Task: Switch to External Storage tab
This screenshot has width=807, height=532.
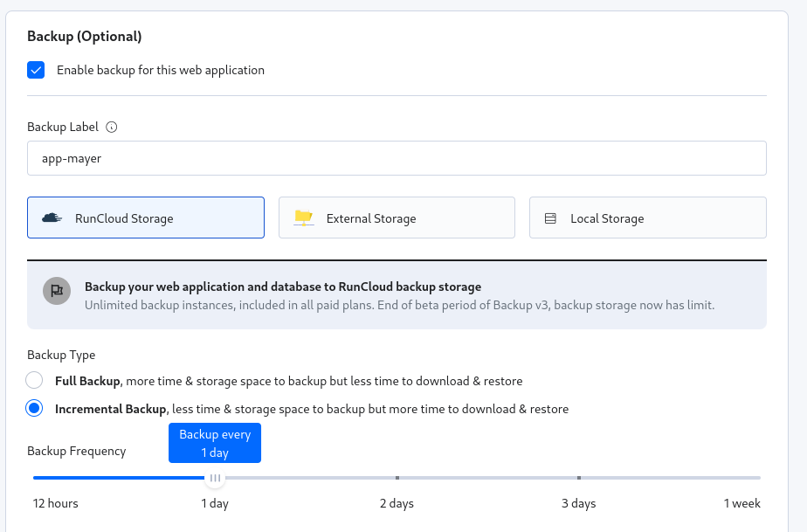Action: 397,218
